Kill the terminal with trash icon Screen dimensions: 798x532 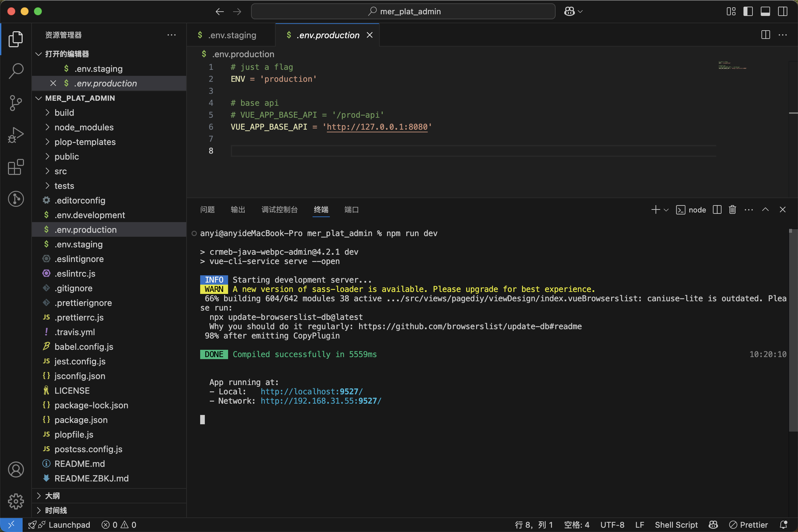point(732,210)
